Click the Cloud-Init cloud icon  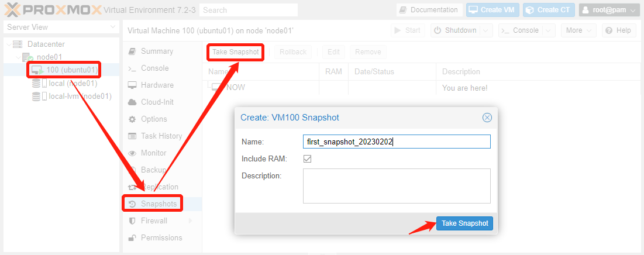(x=132, y=102)
